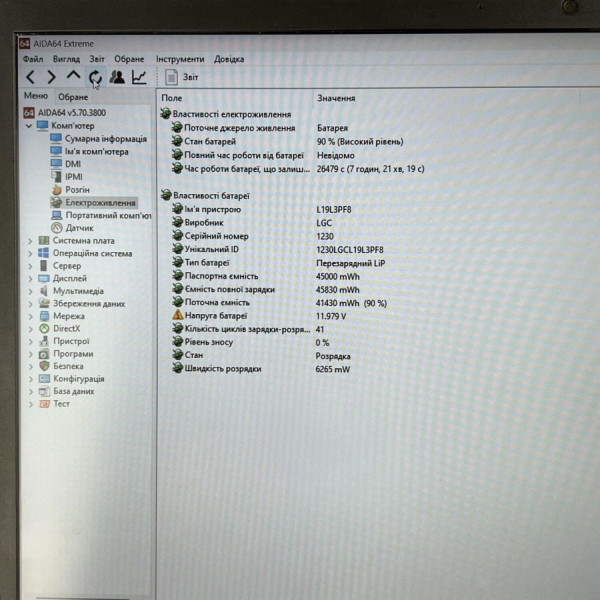Expand the Дисплей node
Image resolution: width=600 pixels, height=600 pixels.
tap(30, 279)
